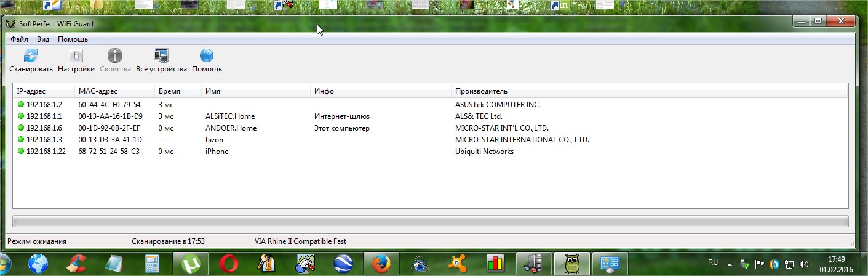Open CCleaner from the taskbar

[76, 264]
